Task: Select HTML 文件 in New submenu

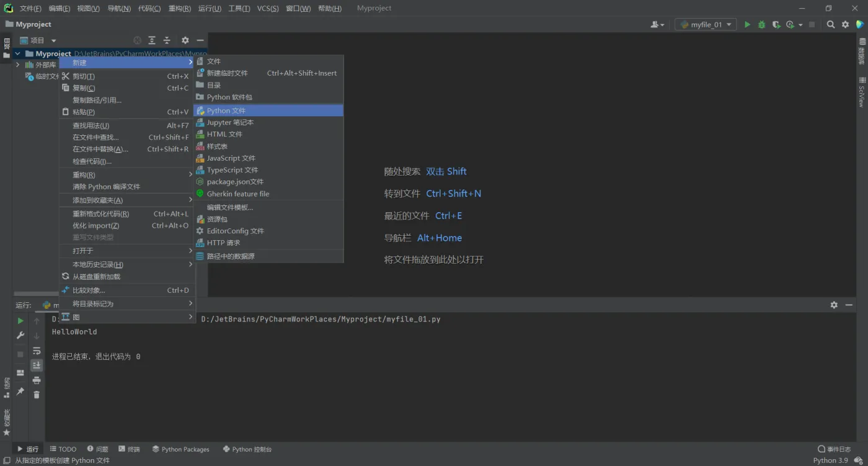Action: pos(268,134)
